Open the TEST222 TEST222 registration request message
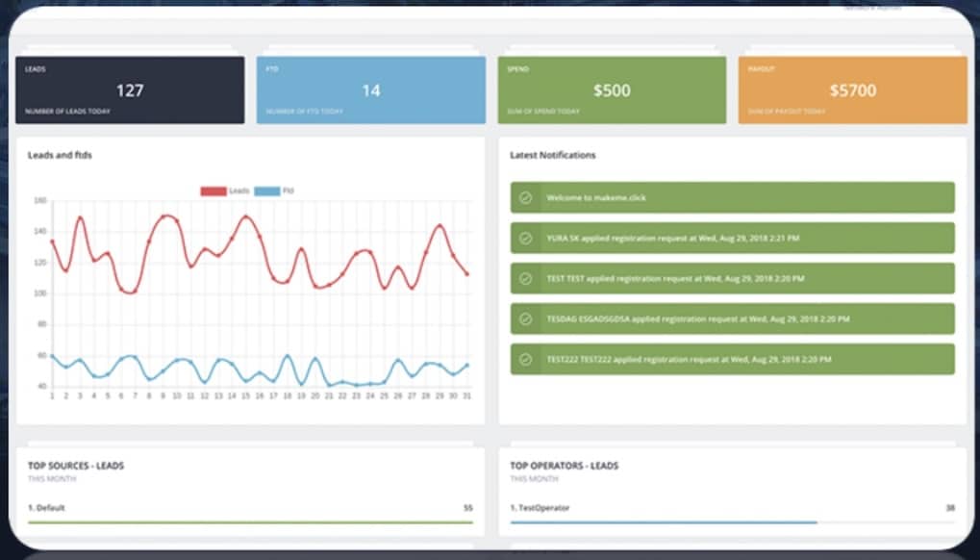980x560 pixels. tap(689, 359)
